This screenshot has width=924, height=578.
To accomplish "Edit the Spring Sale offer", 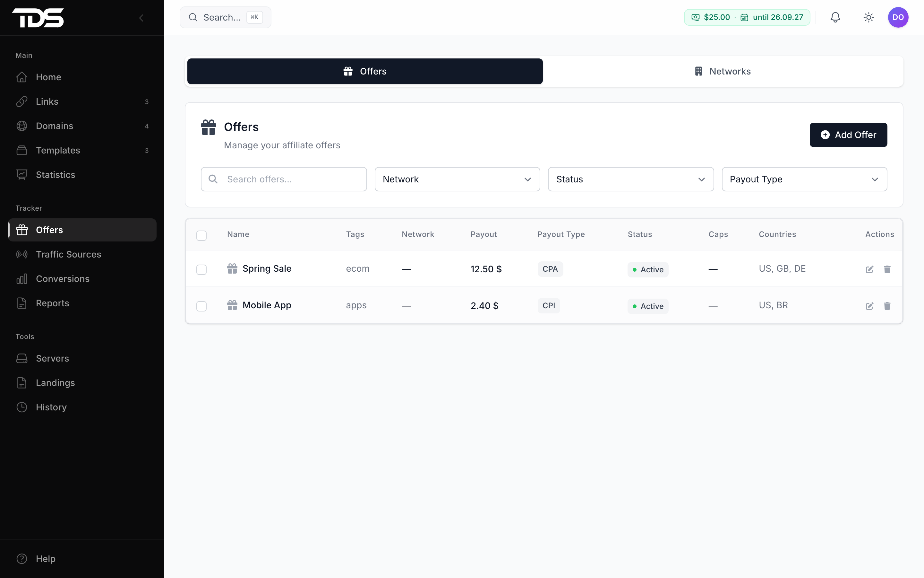I will [869, 269].
